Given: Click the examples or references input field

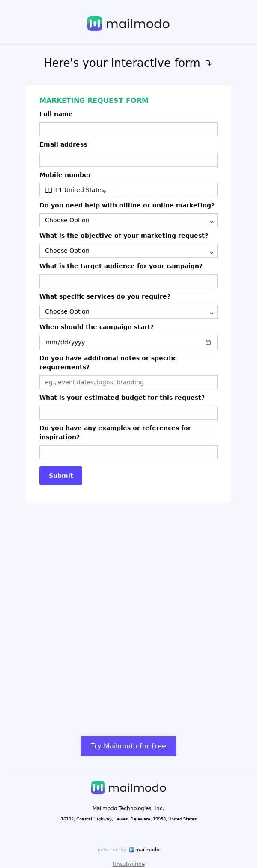Looking at the screenshot, I should 128,452.
